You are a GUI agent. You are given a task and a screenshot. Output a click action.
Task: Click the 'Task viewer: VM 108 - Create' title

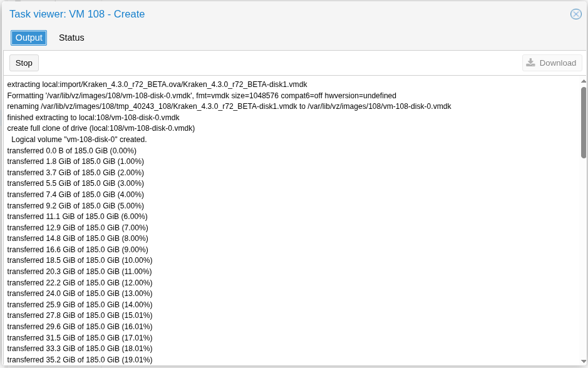coord(77,14)
